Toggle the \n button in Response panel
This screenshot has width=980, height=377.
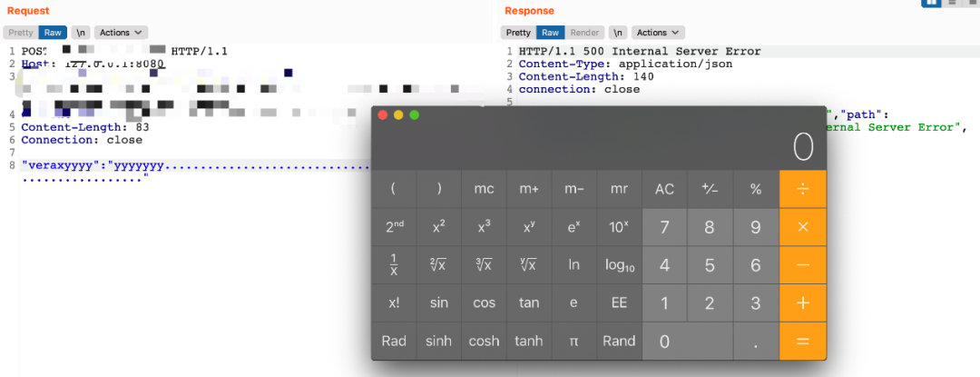618,33
